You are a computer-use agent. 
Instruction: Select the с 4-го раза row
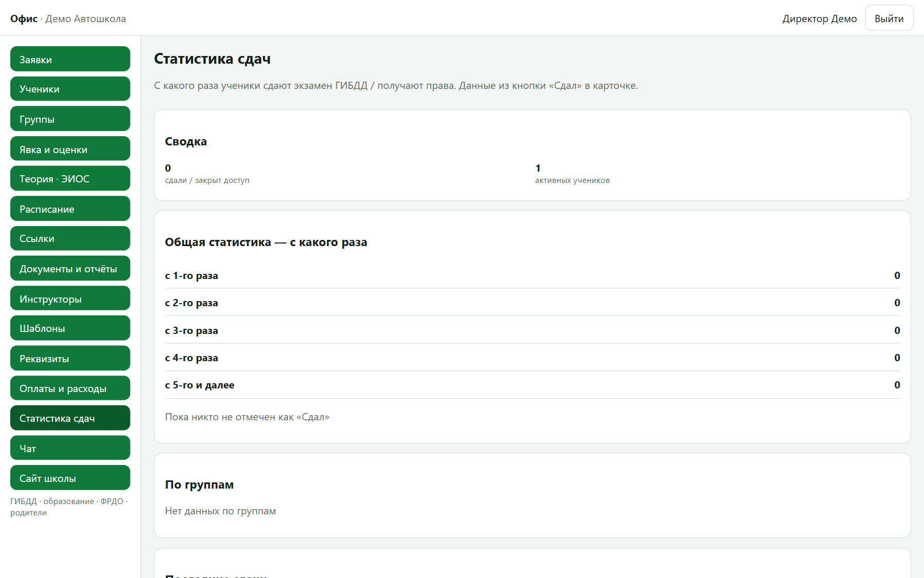(532, 358)
